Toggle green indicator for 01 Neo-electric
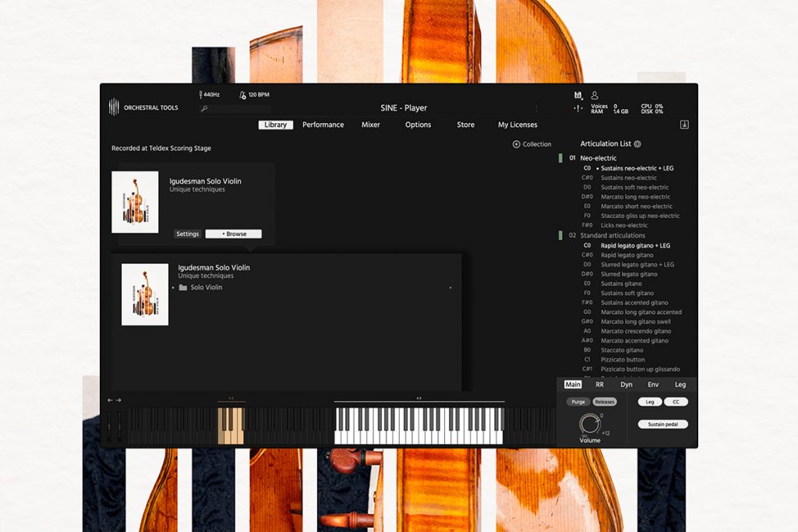This screenshot has height=532, width=798. click(560, 158)
